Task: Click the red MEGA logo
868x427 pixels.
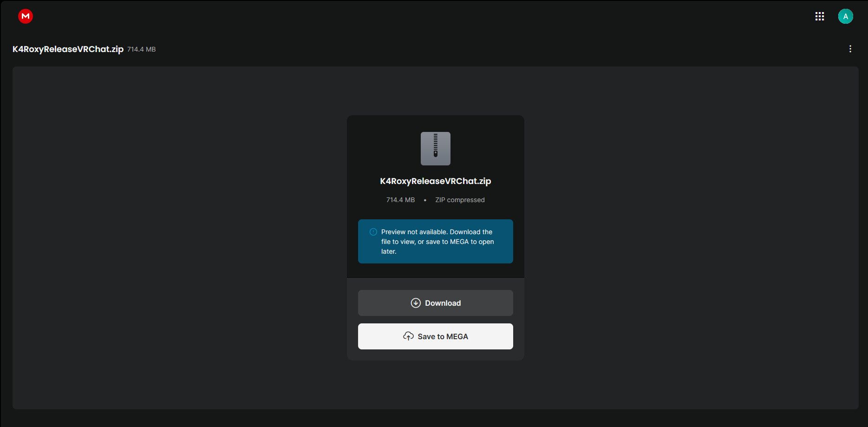Action: coord(26,16)
